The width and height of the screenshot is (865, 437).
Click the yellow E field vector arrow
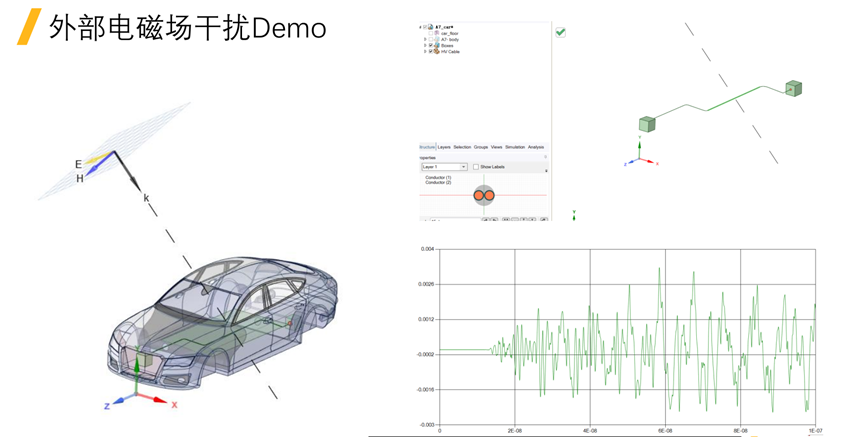(98, 158)
